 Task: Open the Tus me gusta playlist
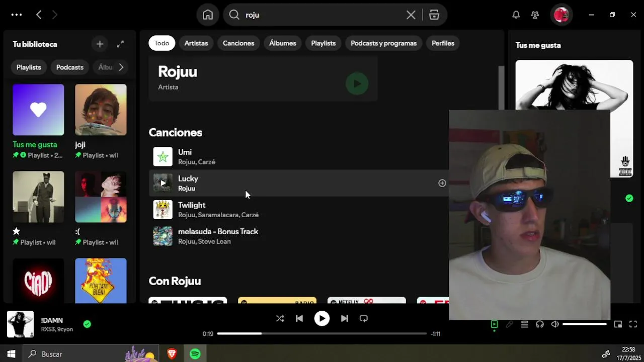38,123
